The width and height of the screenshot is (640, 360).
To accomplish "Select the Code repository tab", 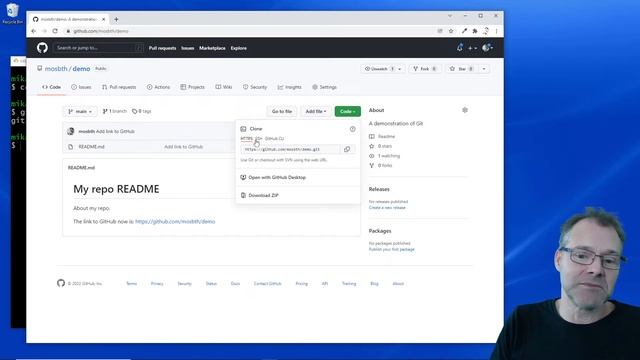I will click(x=51, y=87).
